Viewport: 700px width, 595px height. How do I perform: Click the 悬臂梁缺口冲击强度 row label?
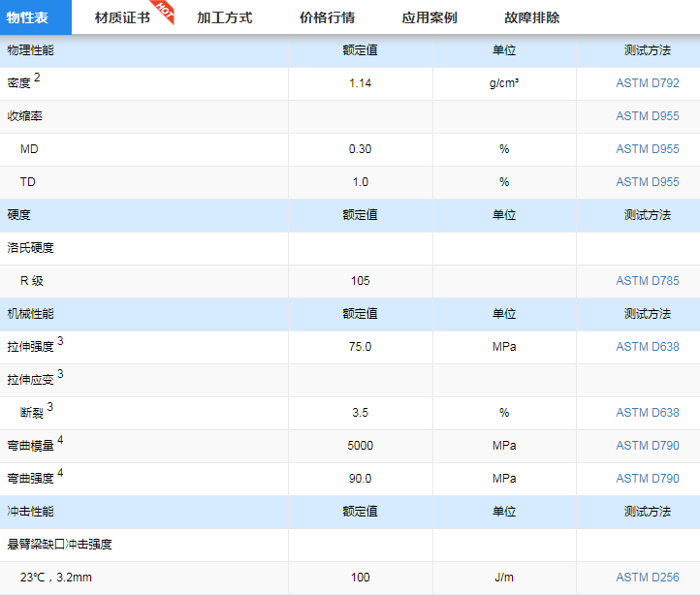click(59, 545)
